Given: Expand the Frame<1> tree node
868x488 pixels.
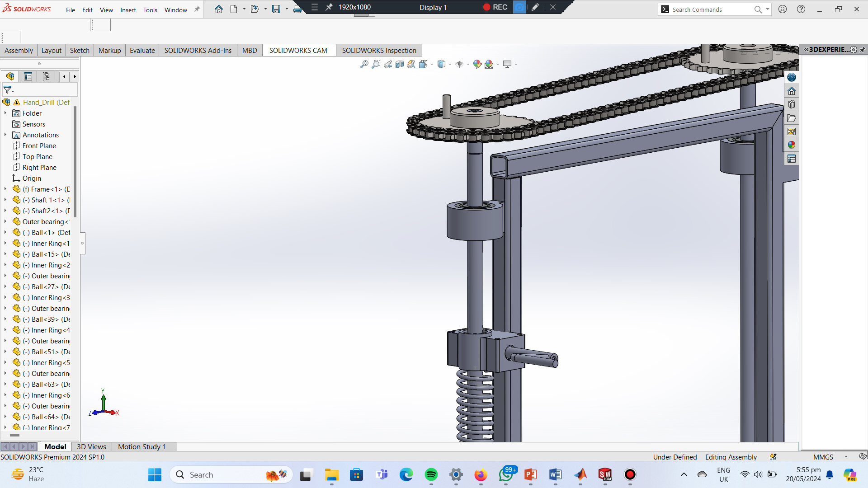Looking at the screenshot, I should [5, 189].
